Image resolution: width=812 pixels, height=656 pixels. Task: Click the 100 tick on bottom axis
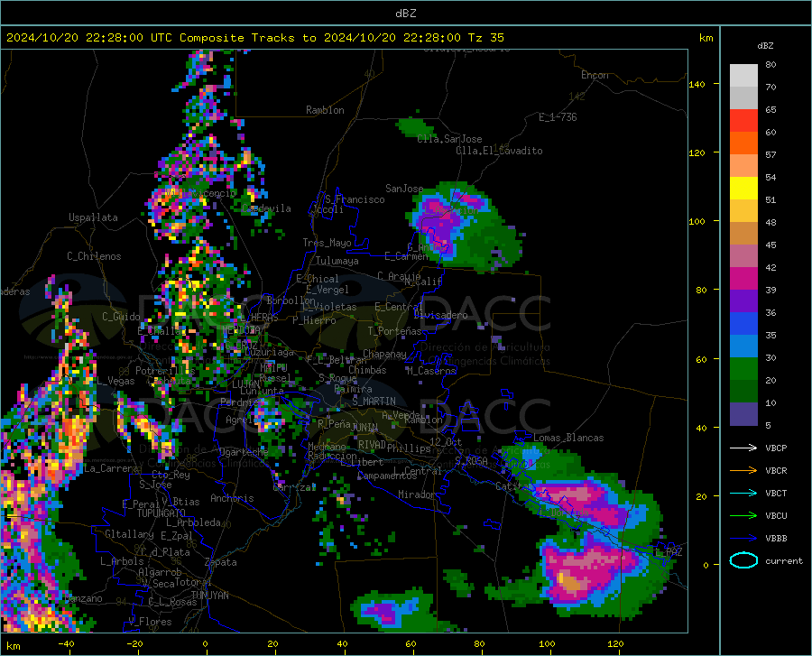click(x=547, y=643)
